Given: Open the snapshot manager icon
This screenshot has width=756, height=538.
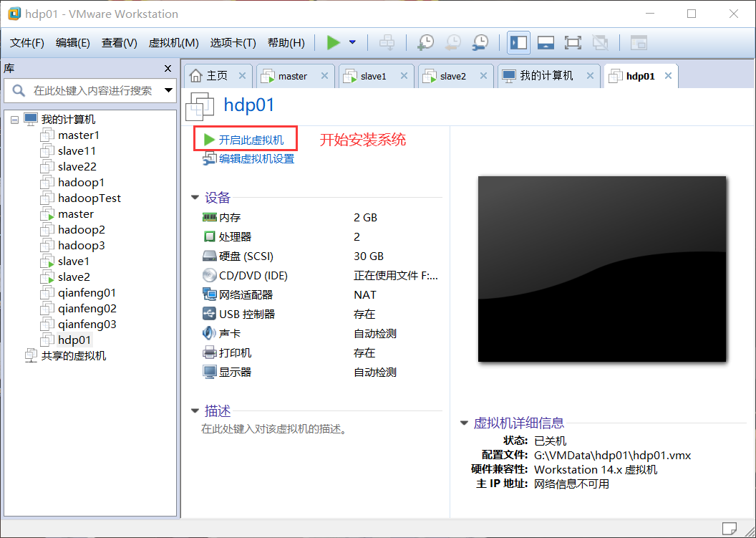Looking at the screenshot, I should 480,42.
